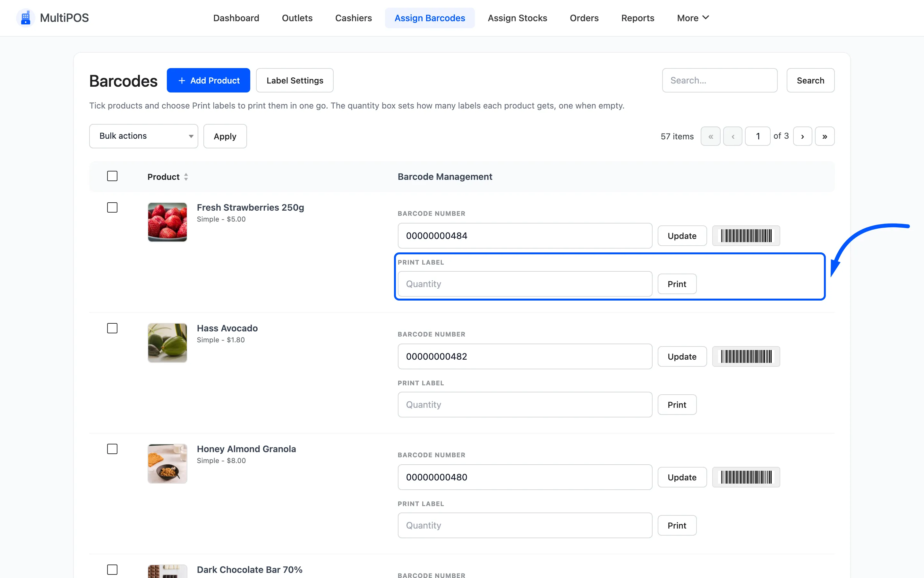This screenshot has width=924, height=578.
Task: Open the Bulk actions dropdown
Action: pyautogui.click(x=143, y=136)
